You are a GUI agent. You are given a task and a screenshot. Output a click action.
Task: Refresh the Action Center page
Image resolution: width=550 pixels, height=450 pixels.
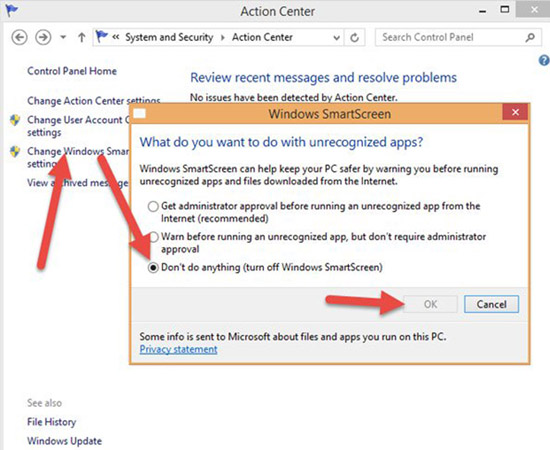(x=355, y=38)
